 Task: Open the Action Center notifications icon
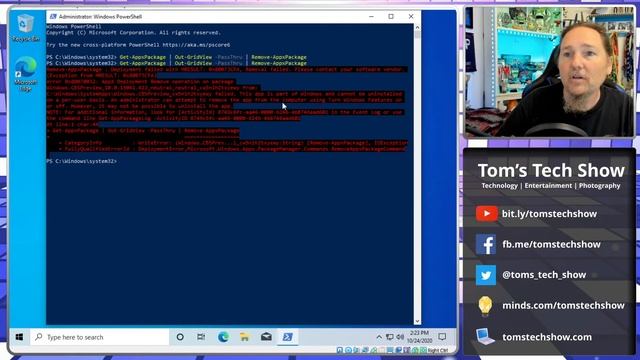click(442, 337)
